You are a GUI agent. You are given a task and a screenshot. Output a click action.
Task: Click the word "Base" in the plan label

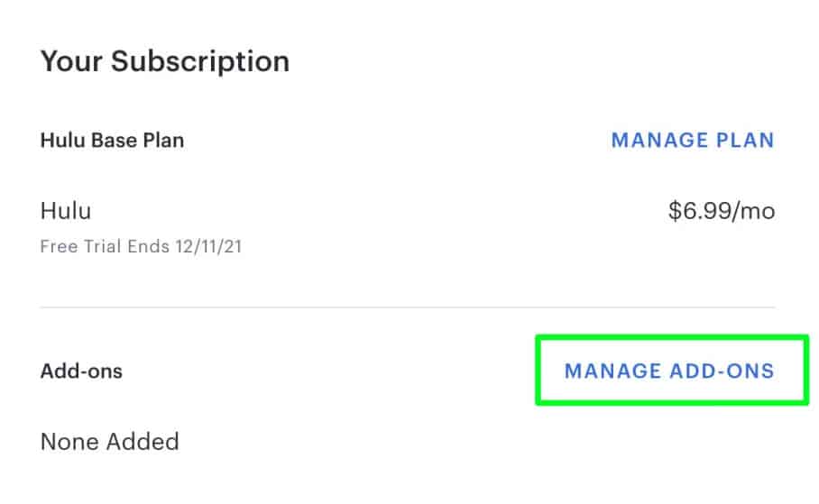[114, 141]
